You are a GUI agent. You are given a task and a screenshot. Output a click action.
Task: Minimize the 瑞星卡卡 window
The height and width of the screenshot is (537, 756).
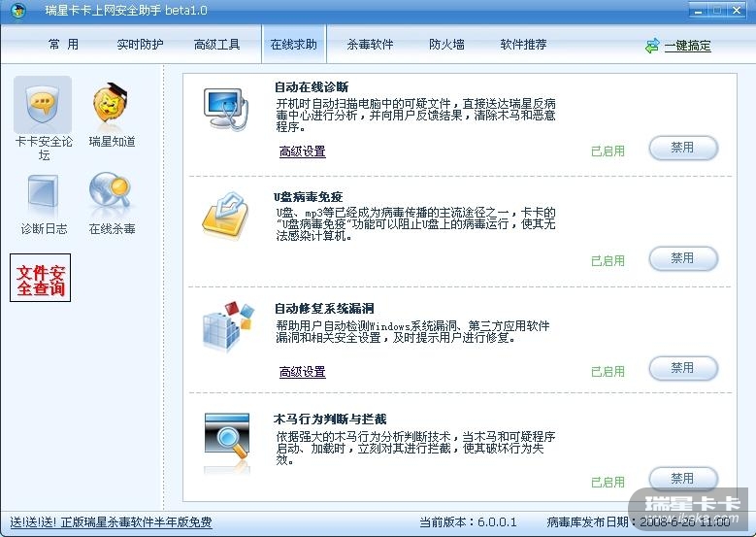point(698,10)
